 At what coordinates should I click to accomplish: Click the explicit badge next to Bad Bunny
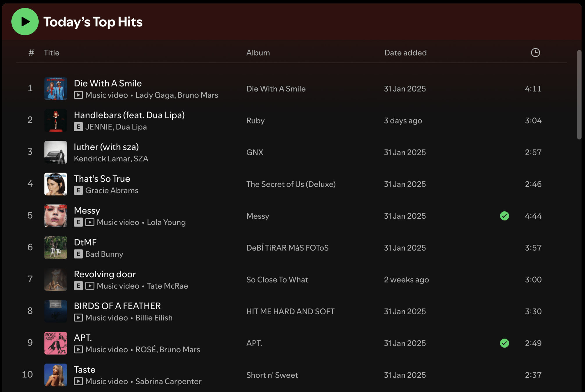78,254
